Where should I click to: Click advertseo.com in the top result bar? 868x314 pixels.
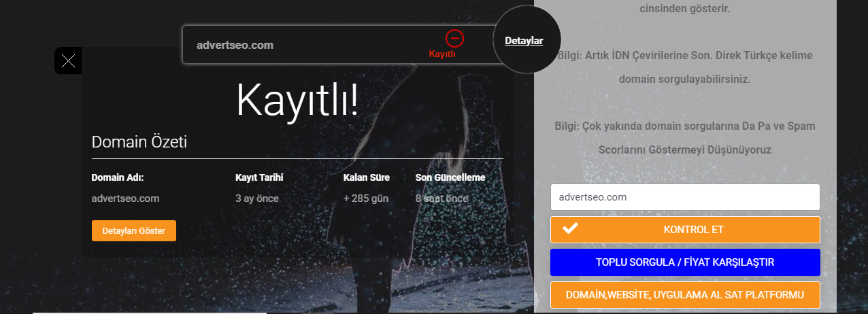click(235, 45)
